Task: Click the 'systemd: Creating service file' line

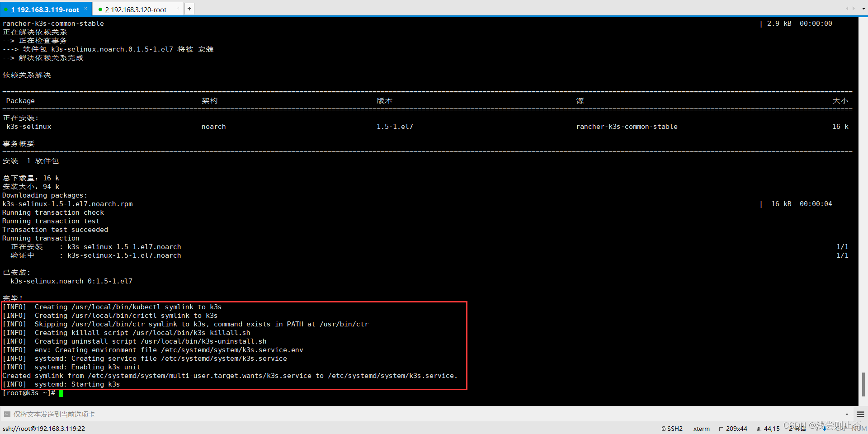Action: click(x=145, y=359)
